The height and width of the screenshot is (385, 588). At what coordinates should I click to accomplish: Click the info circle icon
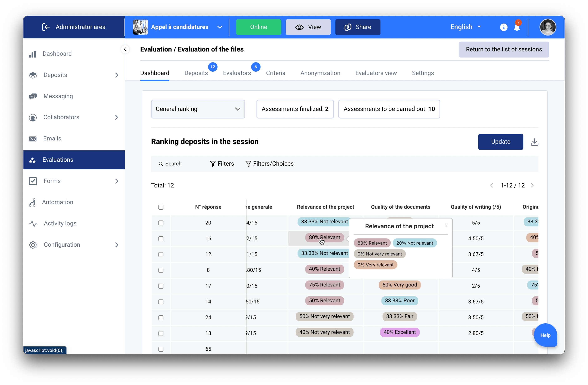point(503,27)
